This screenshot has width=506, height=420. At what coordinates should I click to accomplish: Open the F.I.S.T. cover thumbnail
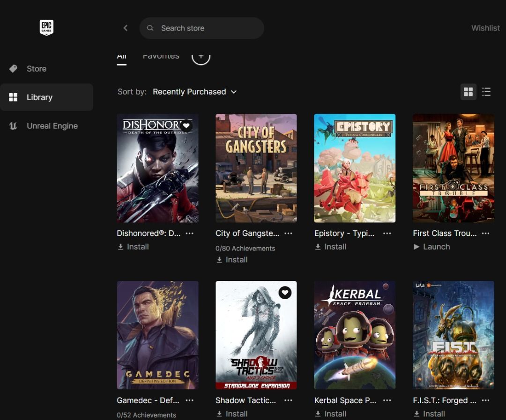(454, 335)
